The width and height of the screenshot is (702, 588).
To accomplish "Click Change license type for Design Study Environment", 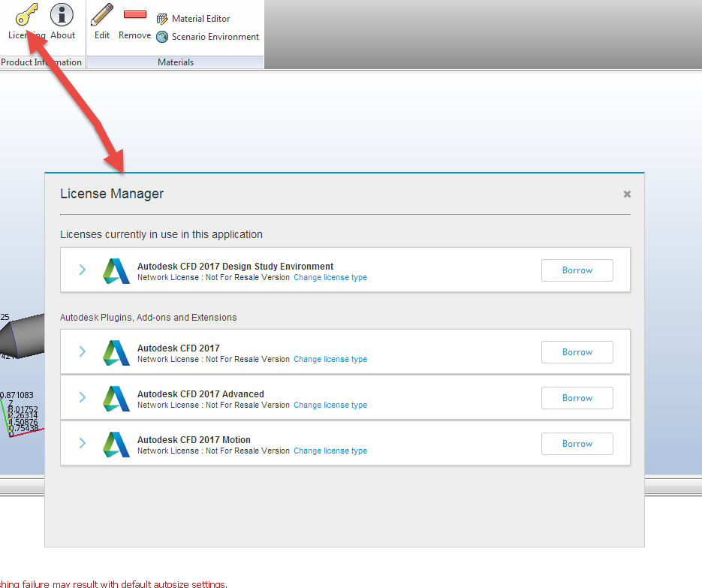I will [x=330, y=277].
